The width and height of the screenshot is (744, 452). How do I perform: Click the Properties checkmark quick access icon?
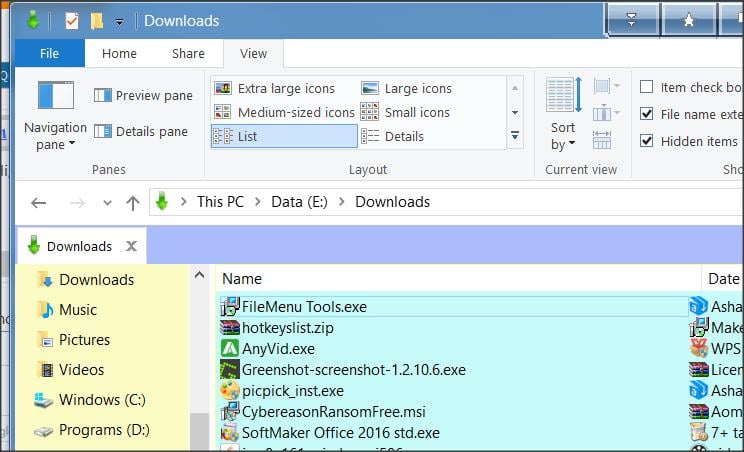pos(72,21)
